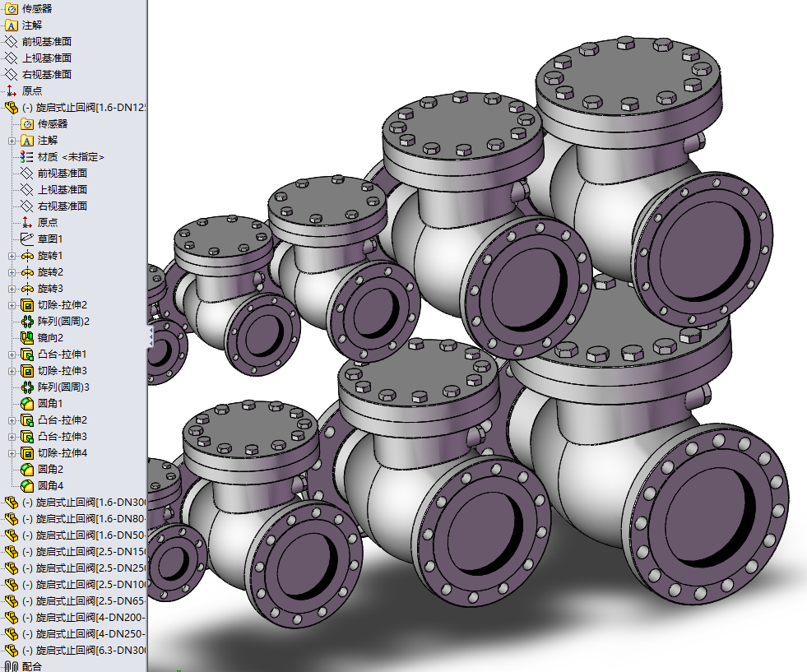The height and width of the screenshot is (672, 807).
Task: Click the 材质 <未指定> material icon
Action: point(27,157)
